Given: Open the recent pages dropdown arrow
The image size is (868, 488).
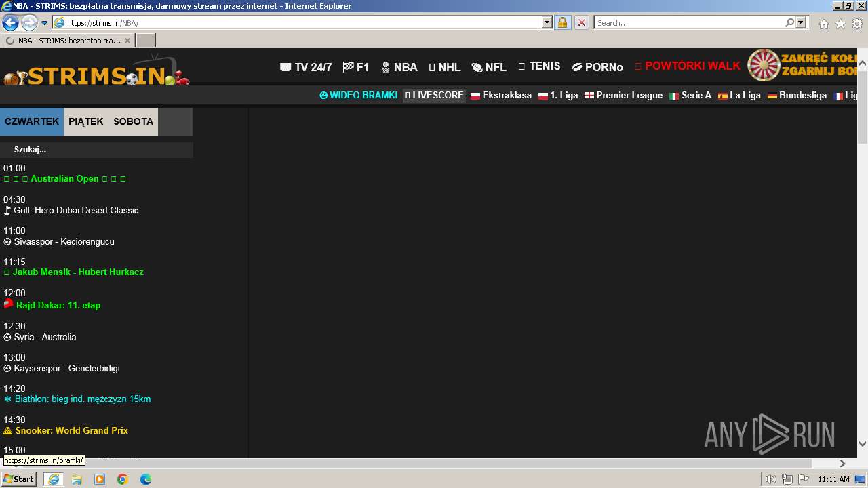Looking at the screenshot, I should tap(45, 23).
